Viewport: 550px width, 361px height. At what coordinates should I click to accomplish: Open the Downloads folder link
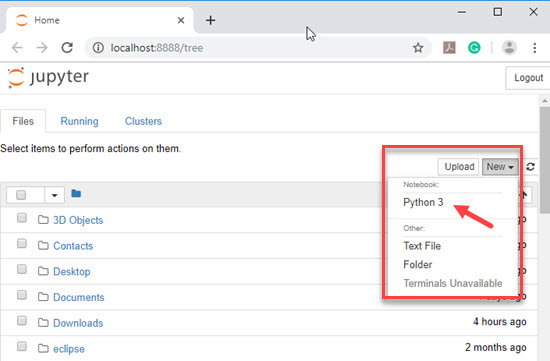pyautogui.click(x=78, y=323)
